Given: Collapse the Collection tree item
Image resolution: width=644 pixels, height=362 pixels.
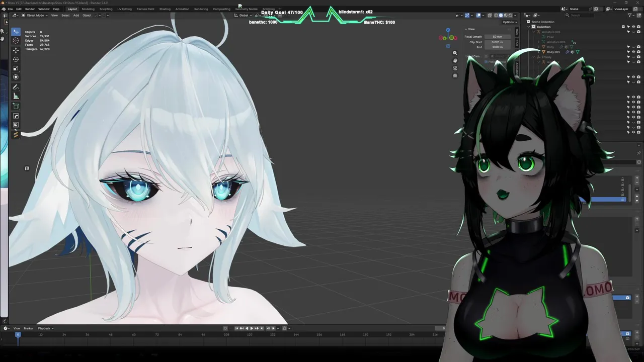Looking at the screenshot, I should click(x=528, y=27).
